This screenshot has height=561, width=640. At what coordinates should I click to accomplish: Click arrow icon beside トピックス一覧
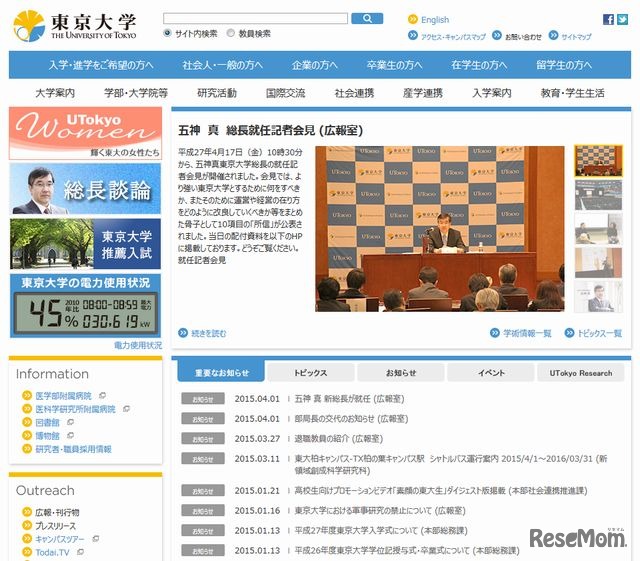pos(569,333)
